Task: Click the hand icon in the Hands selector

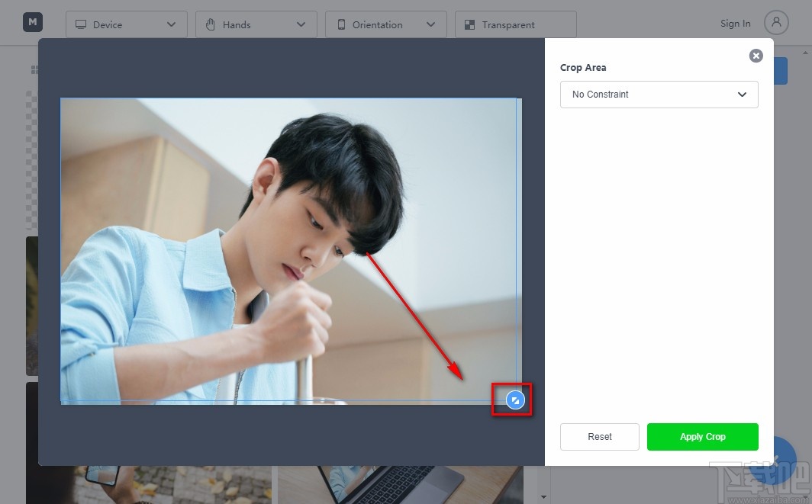Action: 210,24
